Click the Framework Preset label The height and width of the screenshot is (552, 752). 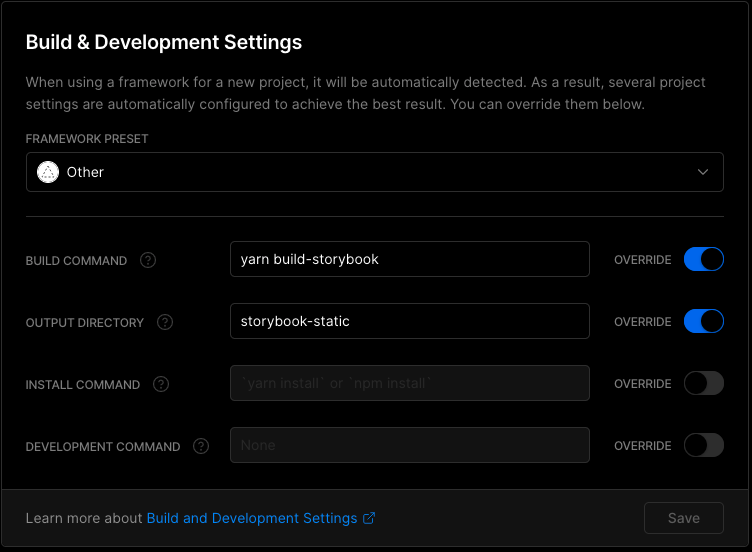(x=87, y=139)
